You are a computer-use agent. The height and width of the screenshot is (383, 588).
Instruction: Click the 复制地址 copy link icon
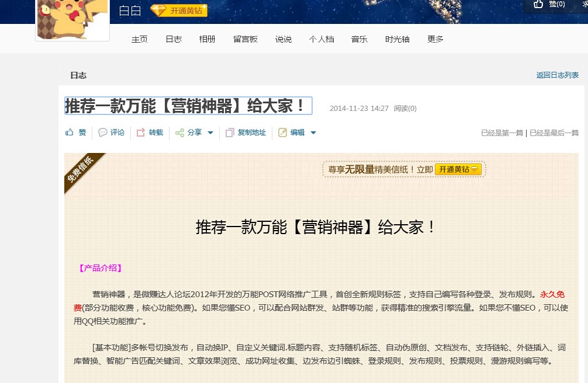click(229, 133)
